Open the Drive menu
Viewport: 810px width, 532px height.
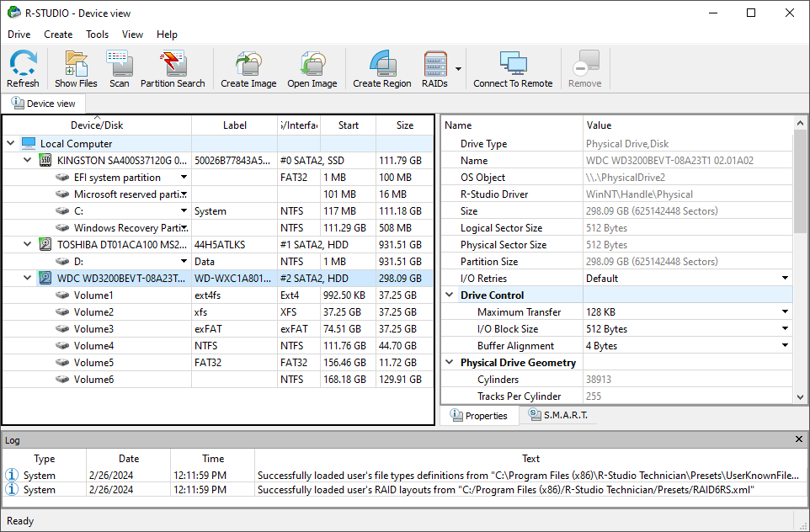(x=19, y=34)
